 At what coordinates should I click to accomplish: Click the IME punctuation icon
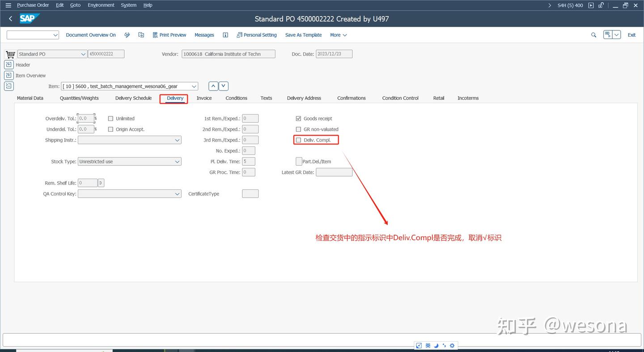pyautogui.click(x=444, y=346)
